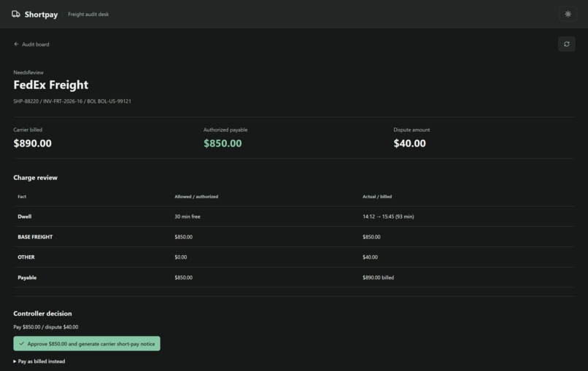
Task: Select the Carrier billed $890.00 value
Action: pos(33,143)
